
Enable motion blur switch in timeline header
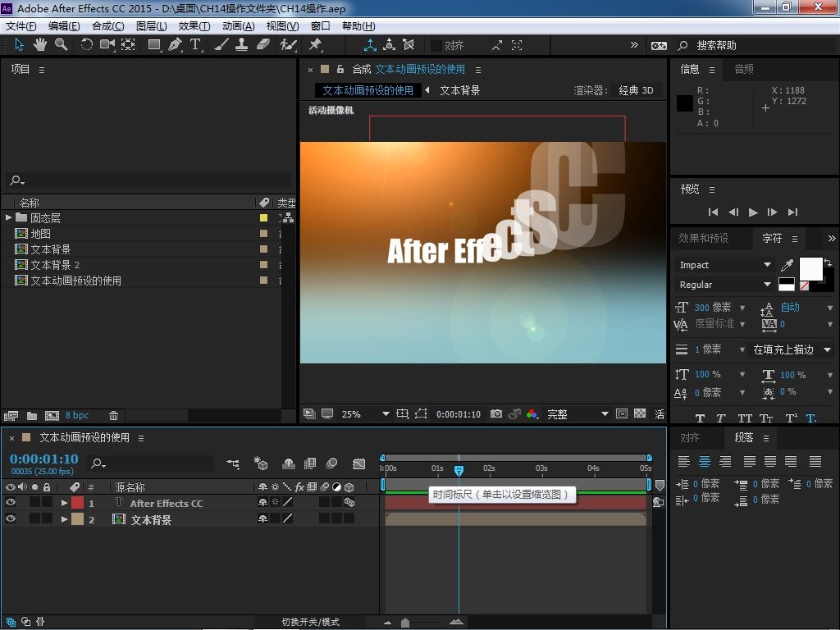(331, 463)
